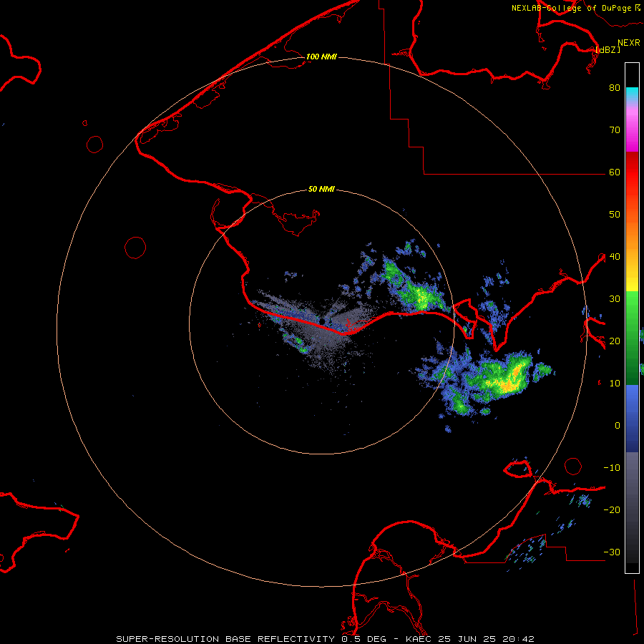Screen dimensions: 644x644
Task: Select the 0 value on the dBZ scale
Action: [x=618, y=426]
